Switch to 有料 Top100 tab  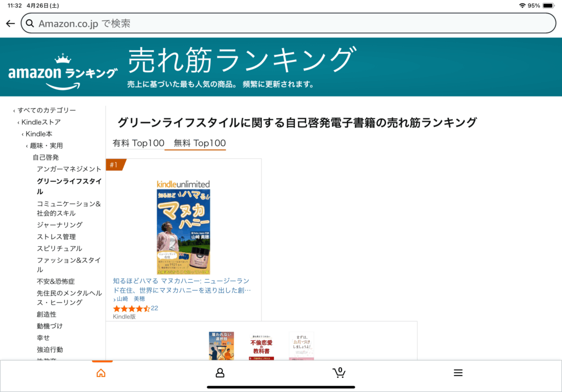[138, 143]
